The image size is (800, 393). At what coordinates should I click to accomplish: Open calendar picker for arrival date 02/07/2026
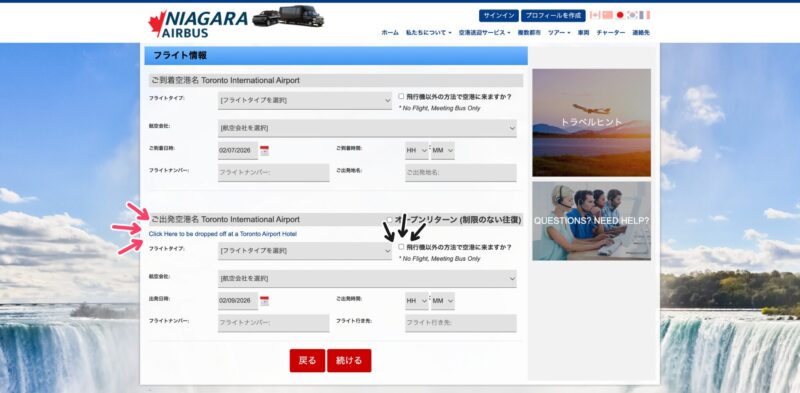pyautogui.click(x=264, y=151)
